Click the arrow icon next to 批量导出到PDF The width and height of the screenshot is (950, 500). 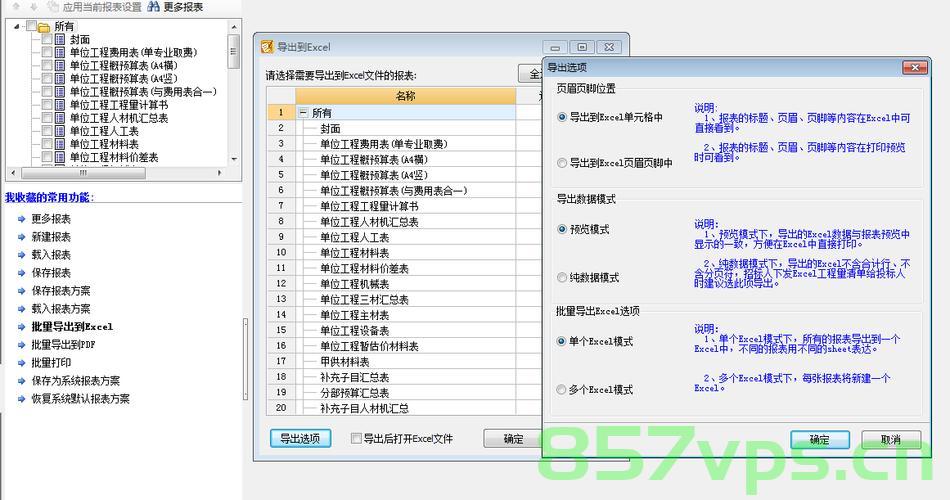tap(21, 345)
